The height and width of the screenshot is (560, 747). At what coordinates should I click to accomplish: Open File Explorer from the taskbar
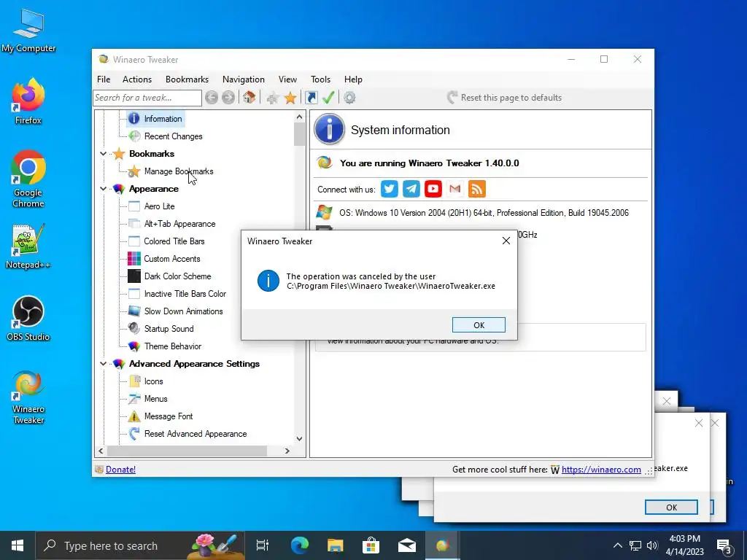[336, 545]
